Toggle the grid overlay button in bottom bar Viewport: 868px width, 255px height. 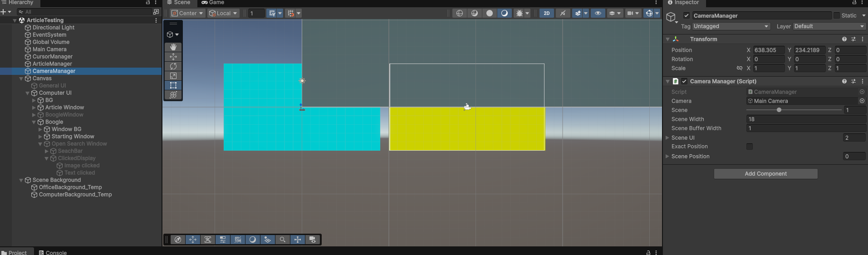[238, 240]
